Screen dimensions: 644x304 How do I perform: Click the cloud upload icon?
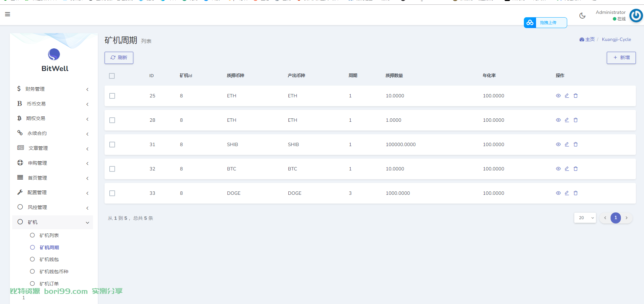tap(530, 23)
